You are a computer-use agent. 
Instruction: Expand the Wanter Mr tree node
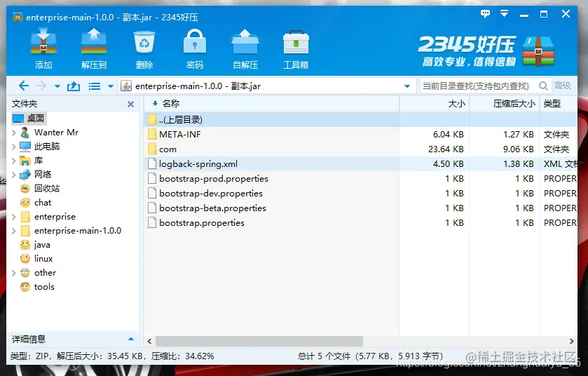pyautogui.click(x=14, y=133)
